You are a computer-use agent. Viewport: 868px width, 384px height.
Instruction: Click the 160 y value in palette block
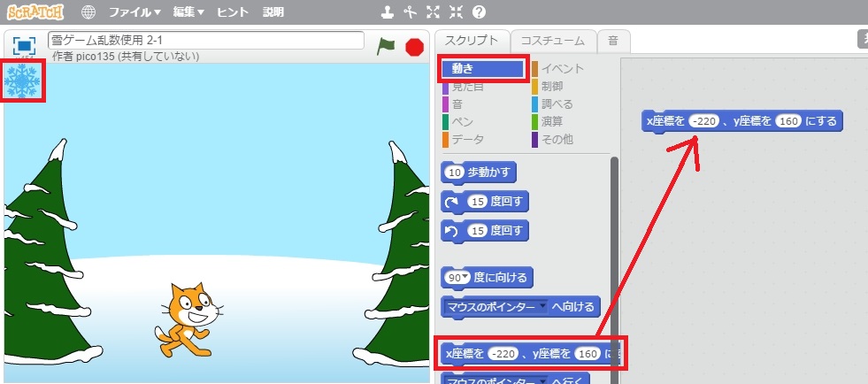(x=588, y=354)
